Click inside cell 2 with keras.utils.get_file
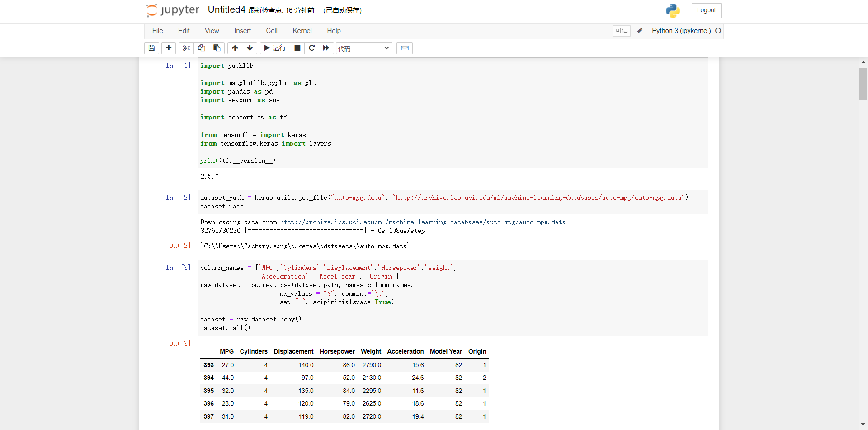The height and width of the screenshot is (430, 868). [453, 202]
